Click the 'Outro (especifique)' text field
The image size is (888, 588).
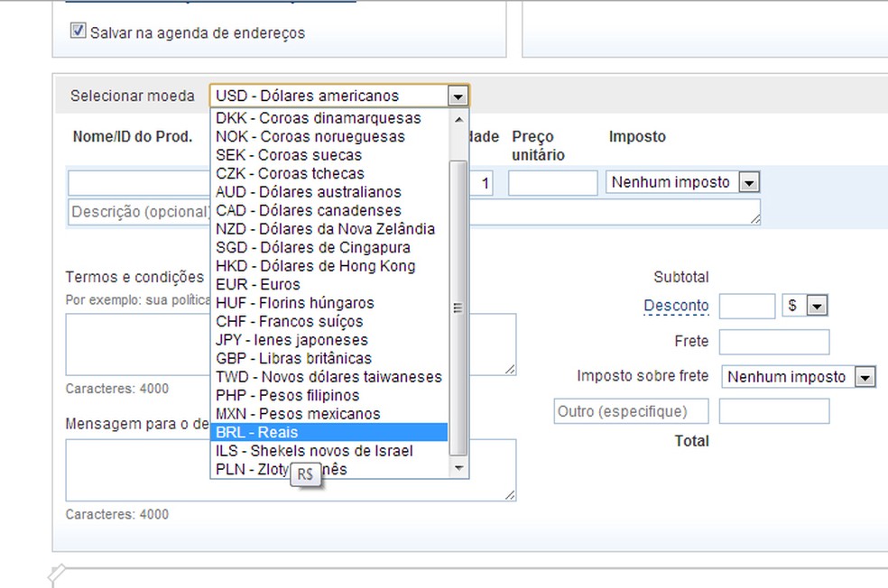(631, 411)
